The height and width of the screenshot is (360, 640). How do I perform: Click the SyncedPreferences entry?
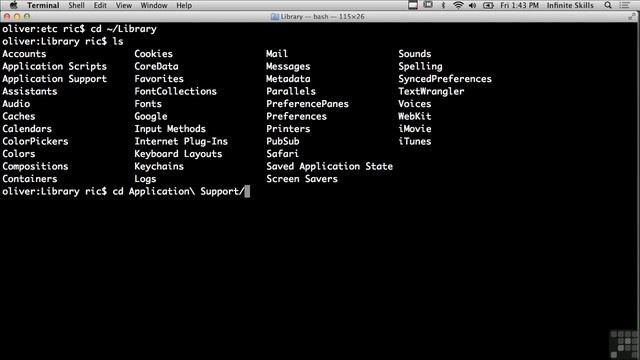tap(445, 79)
